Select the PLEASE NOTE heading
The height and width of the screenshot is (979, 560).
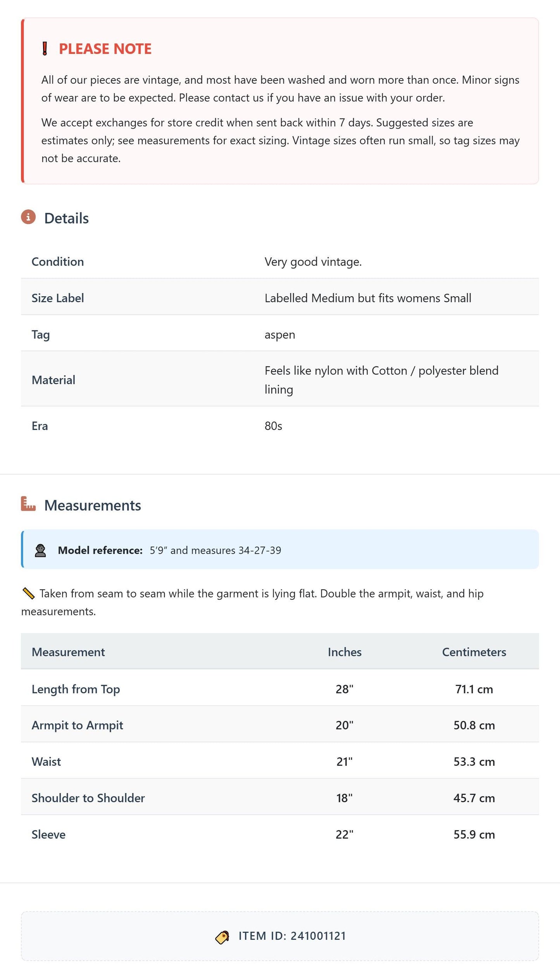click(105, 49)
